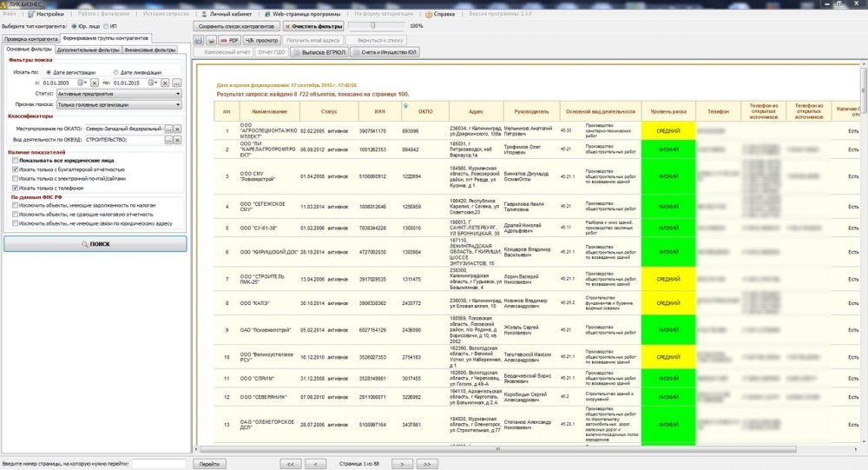Click the print report icon

tap(211, 41)
